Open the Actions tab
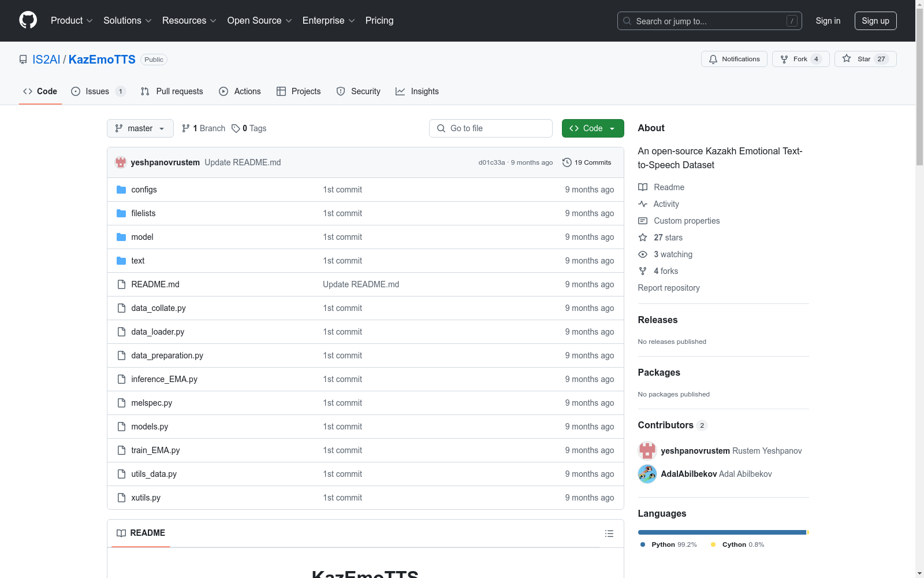 pos(240,91)
